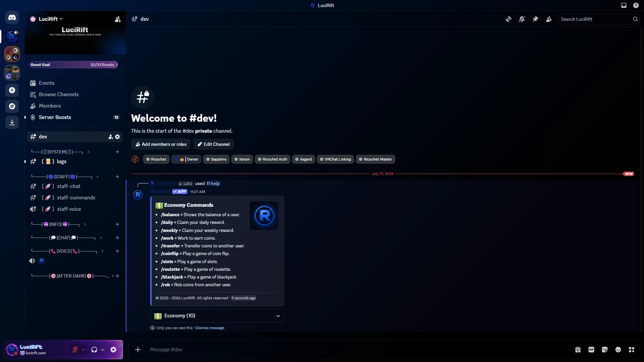Open dev channel settings gear
This screenshot has width=644, height=362.
tap(117, 137)
